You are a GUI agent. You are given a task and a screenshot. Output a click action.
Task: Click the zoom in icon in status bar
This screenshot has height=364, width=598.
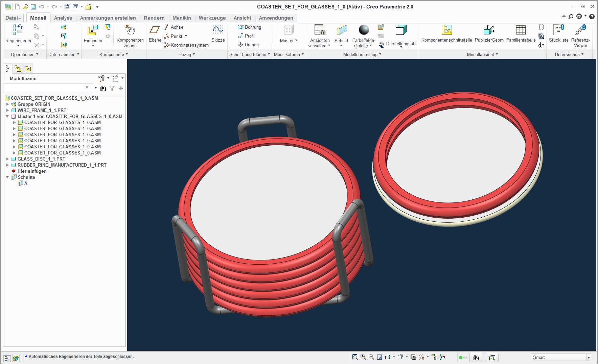click(363, 357)
